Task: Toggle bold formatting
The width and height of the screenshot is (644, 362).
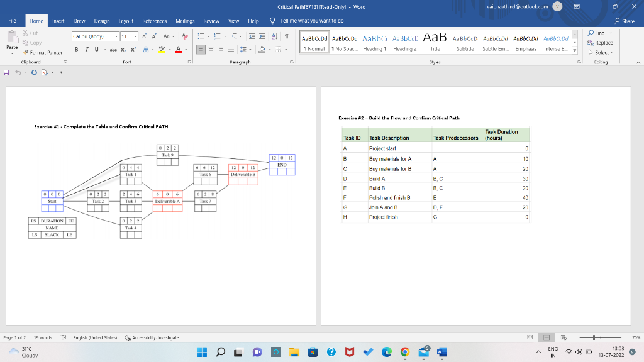Action: [76, 50]
